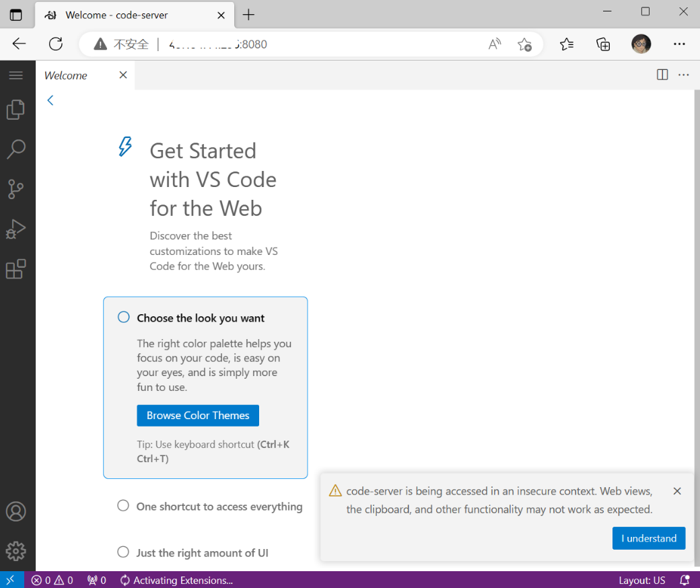Open the Run and Debug view
Image resolution: width=700 pixels, height=588 pixels.
point(16,229)
